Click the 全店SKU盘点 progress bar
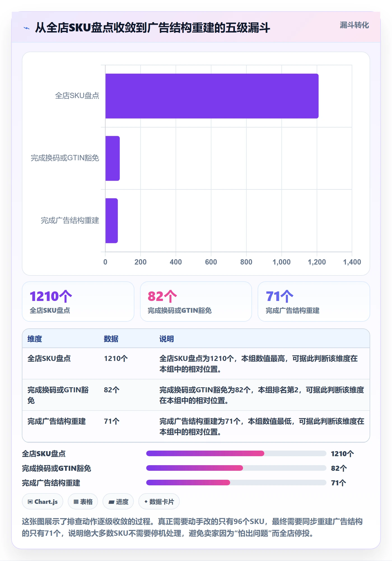This screenshot has height=561, width=392. 236,453
